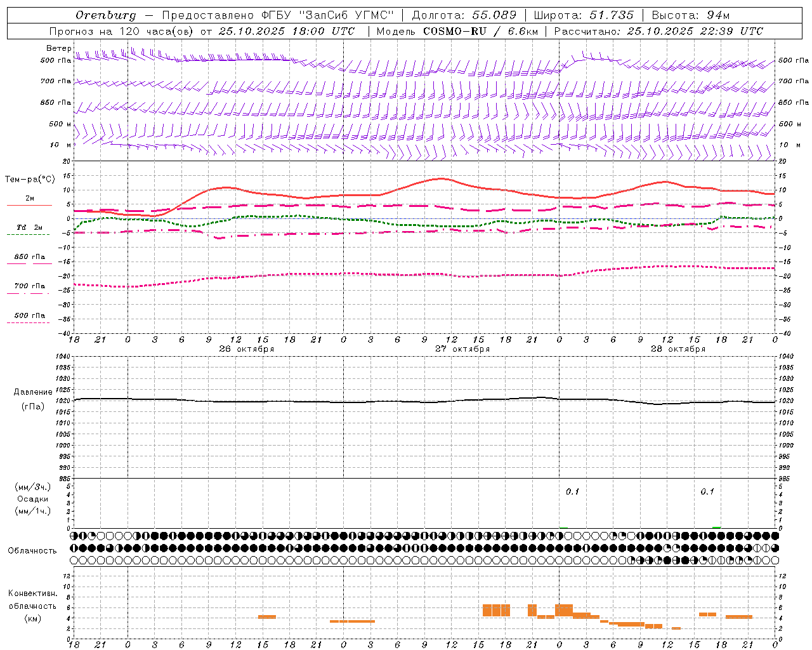The image size is (812, 650).
Task: Click the long orange bar after midnight 27 October
Action: click(352, 621)
